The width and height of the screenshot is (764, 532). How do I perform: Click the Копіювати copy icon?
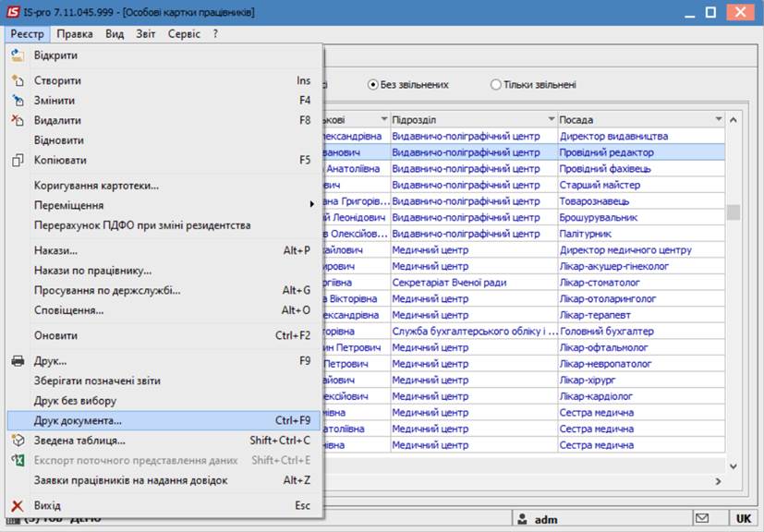(x=18, y=160)
